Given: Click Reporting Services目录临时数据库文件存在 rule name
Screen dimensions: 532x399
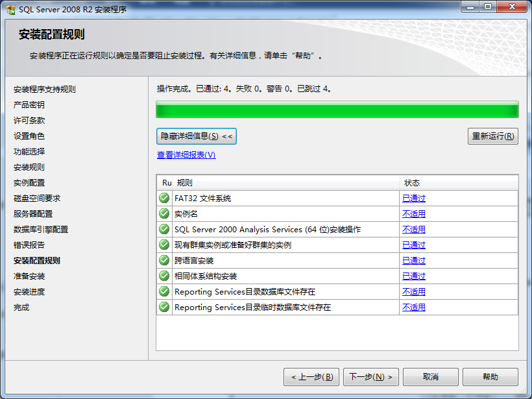Looking at the screenshot, I should pyautogui.click(x=252, y=308).
